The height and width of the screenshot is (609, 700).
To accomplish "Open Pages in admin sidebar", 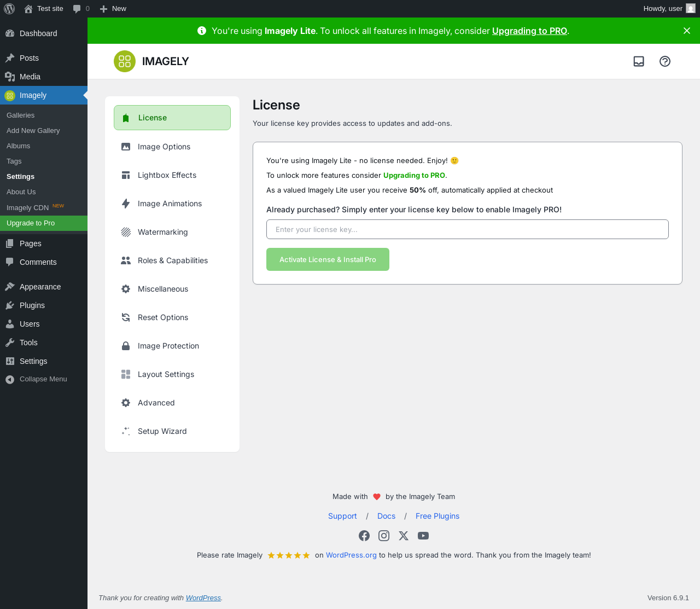I will 44,243.
